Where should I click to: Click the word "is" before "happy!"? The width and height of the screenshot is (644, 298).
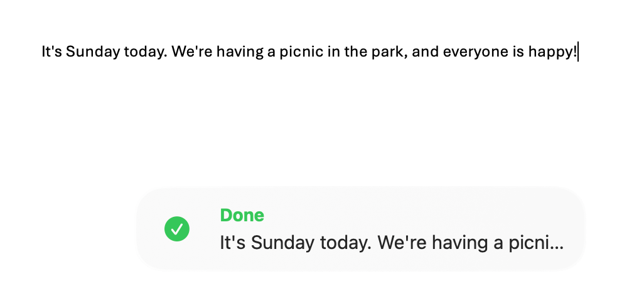(x=518, y=52)
